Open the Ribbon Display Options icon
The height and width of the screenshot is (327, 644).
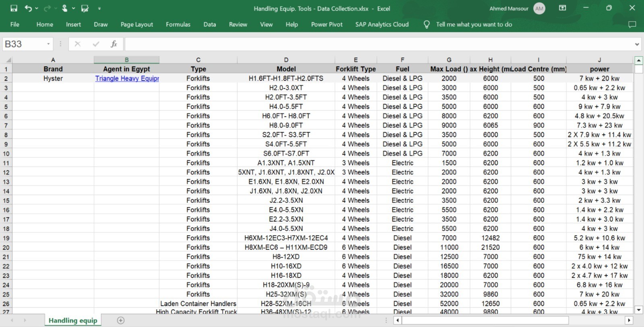click(x=563, y=8)
